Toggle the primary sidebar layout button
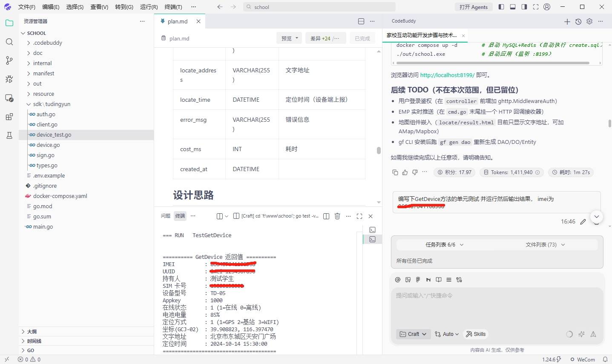This screenshot has width=612, height=364. [501, 7]
